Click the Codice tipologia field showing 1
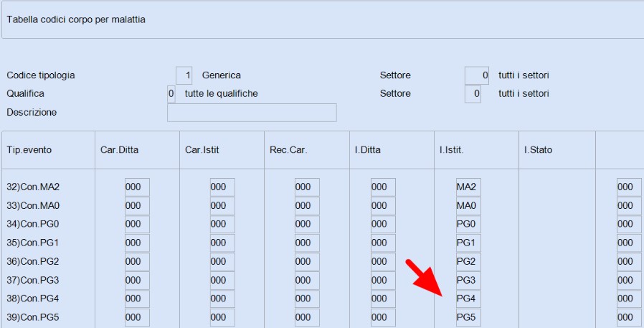This screenshot has width=644, height=328. pos(184,75)
